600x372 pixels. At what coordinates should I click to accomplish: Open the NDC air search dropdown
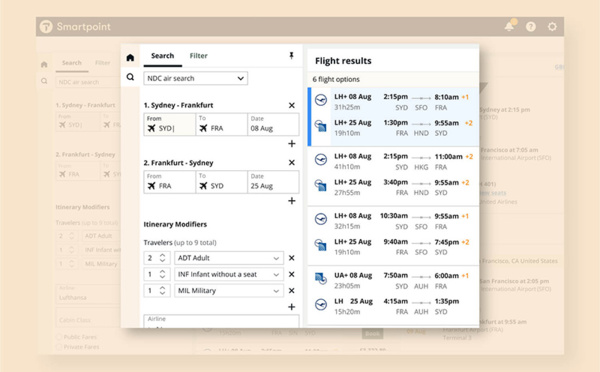click(196, 78)
